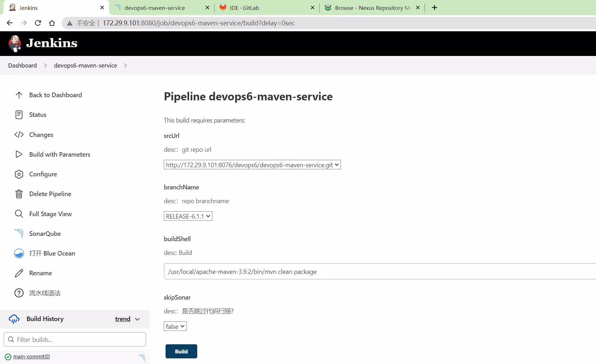Open the SonarQube sidebar icon

19,233
